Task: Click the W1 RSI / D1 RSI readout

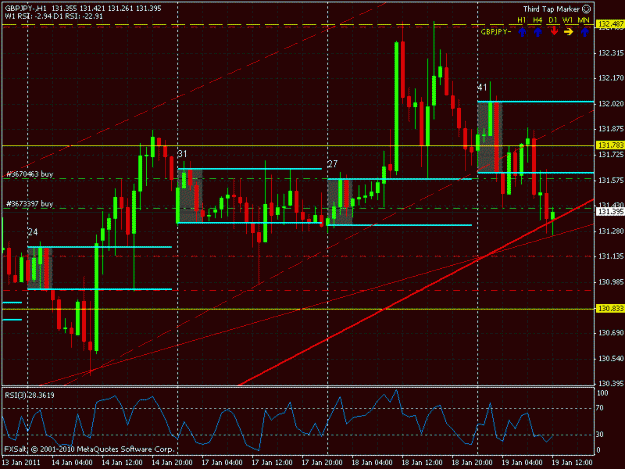Action: pyautogui.click(x=54, y=16)
